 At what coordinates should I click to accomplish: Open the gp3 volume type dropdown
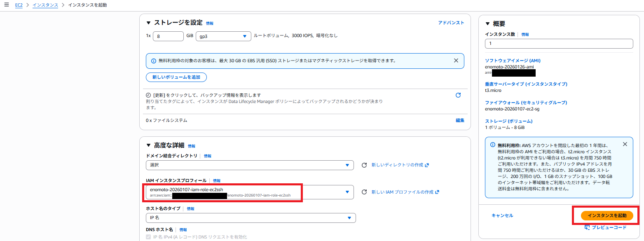(x=223, y=36)
